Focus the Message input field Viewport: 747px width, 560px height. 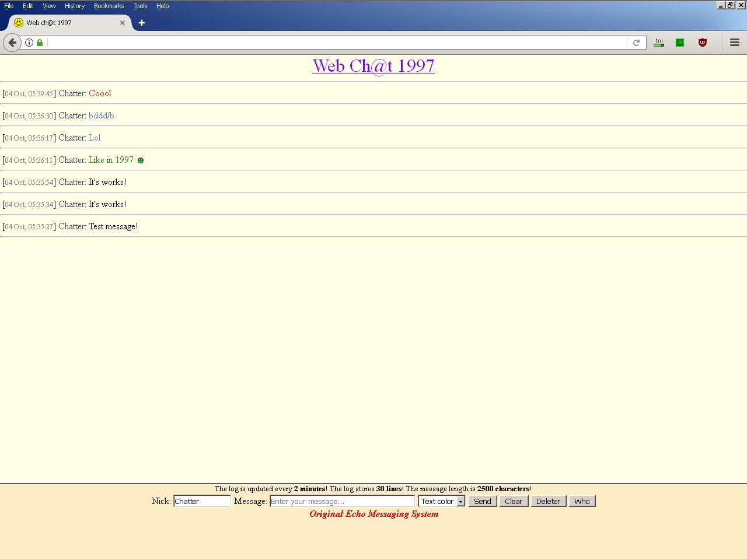[342, 501]
